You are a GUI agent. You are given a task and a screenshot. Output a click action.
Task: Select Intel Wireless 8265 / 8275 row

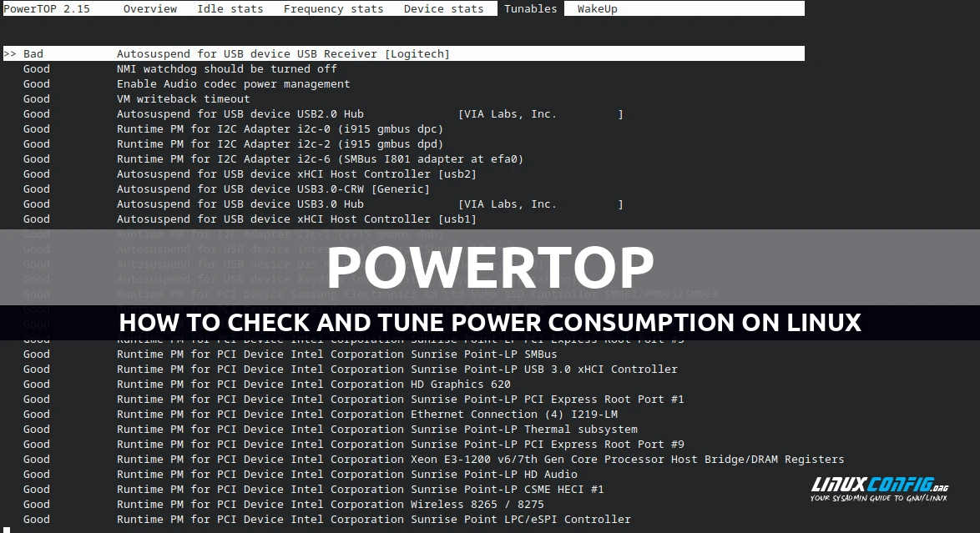[x=284, y=504]
